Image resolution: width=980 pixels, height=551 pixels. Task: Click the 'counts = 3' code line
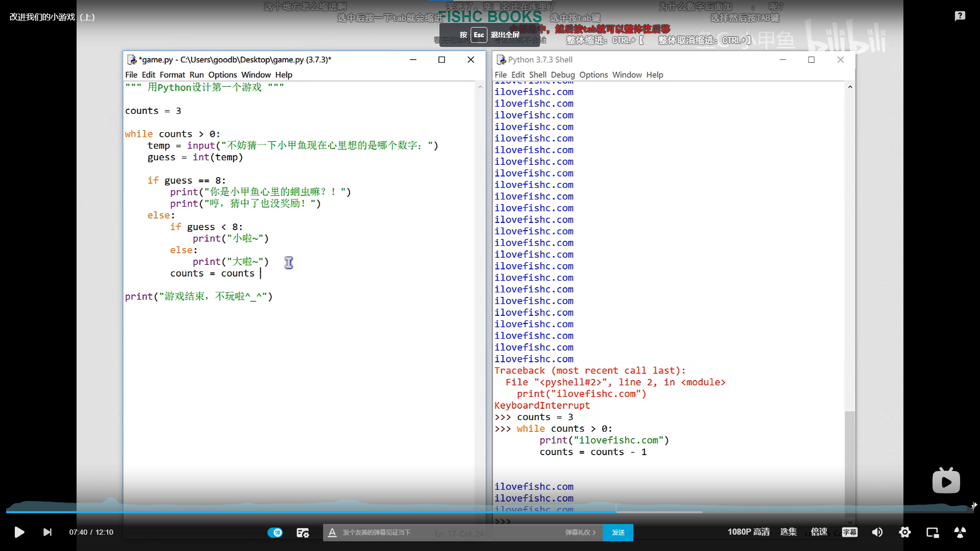(153, 111)
